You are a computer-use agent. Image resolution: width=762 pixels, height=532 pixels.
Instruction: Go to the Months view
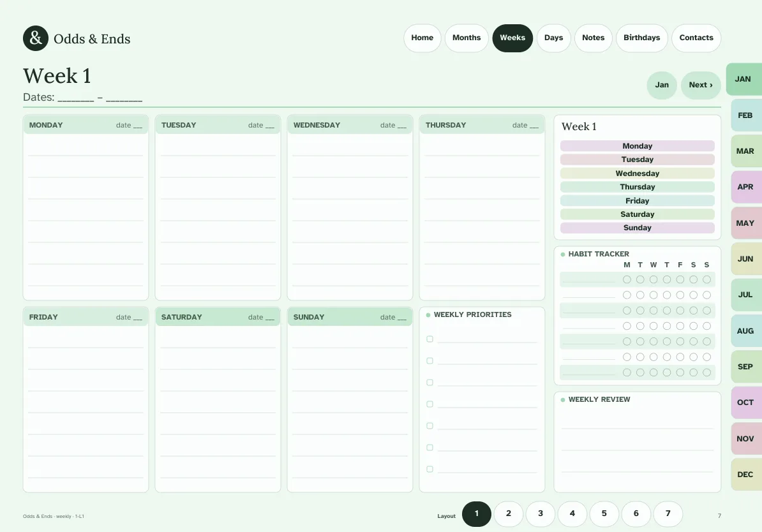click(x=466, y=38)
